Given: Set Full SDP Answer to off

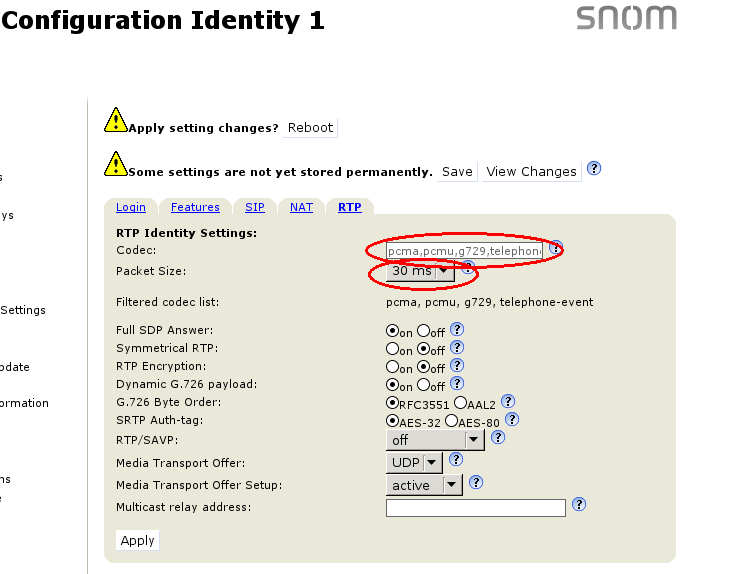Looking at the screenshot, I should [424, 330].
